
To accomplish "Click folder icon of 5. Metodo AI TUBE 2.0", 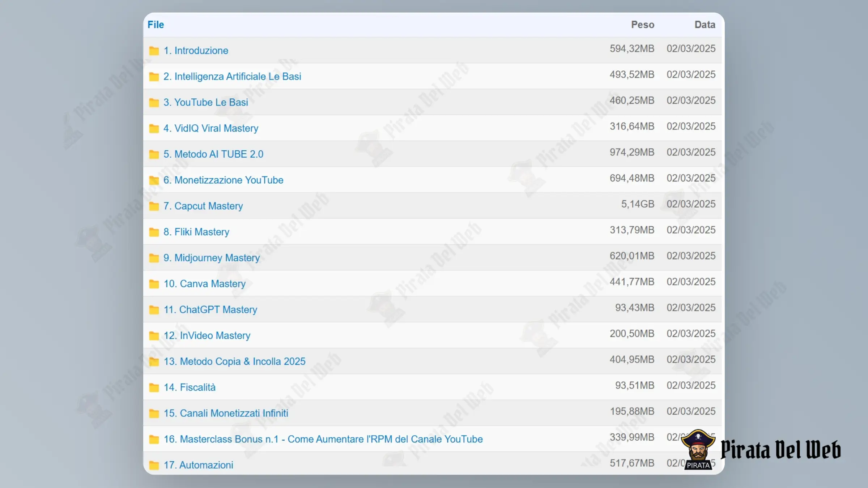I will click(154, 154).
